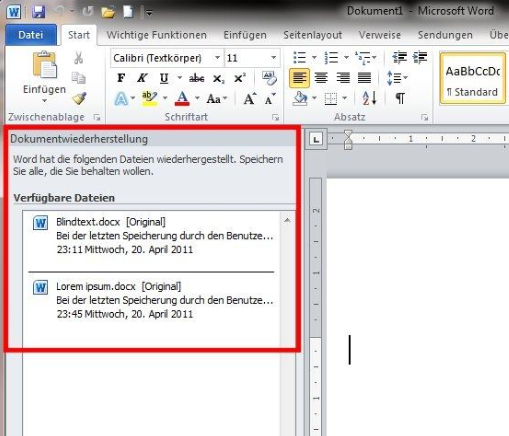Apply red font color (A)
Image resolution: width=509 pixels, height=436 pixels.
click(x=182, y=98)
